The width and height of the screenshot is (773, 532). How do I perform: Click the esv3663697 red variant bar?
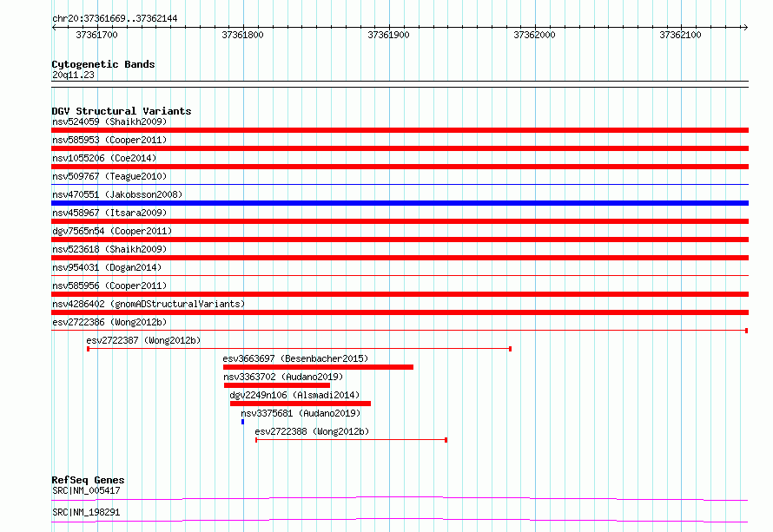click(x=318, y=367)
